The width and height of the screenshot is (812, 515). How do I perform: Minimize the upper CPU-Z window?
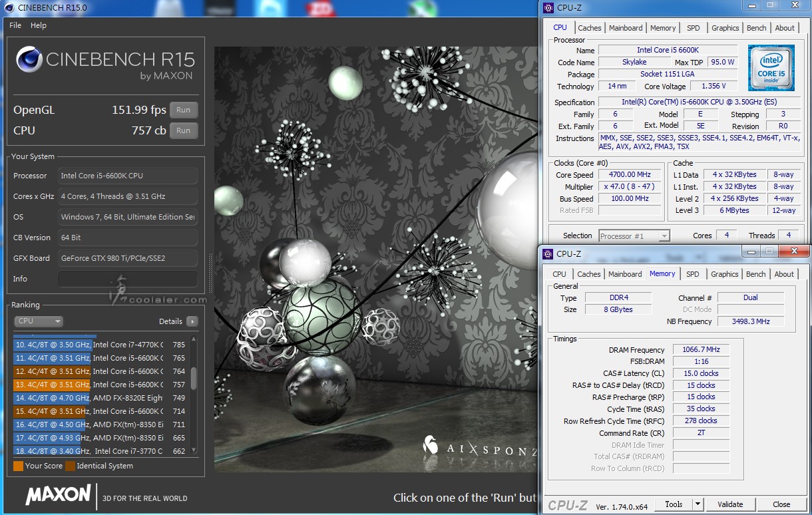coord(752,5)
